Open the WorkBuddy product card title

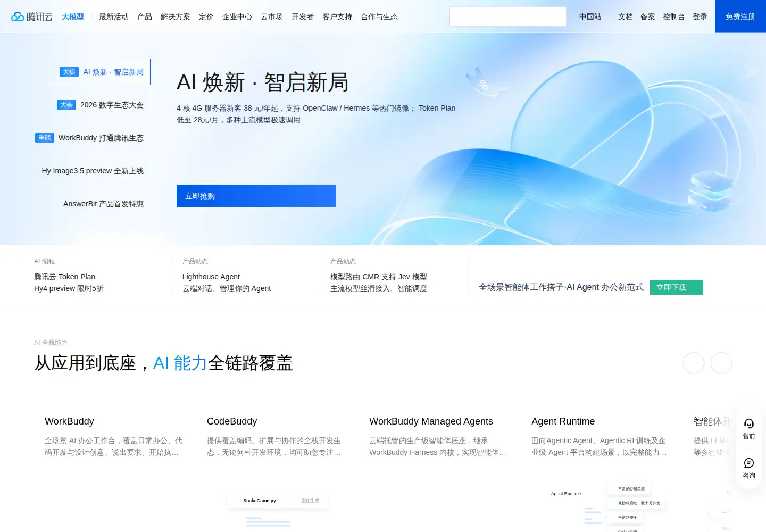click(69, 421)
